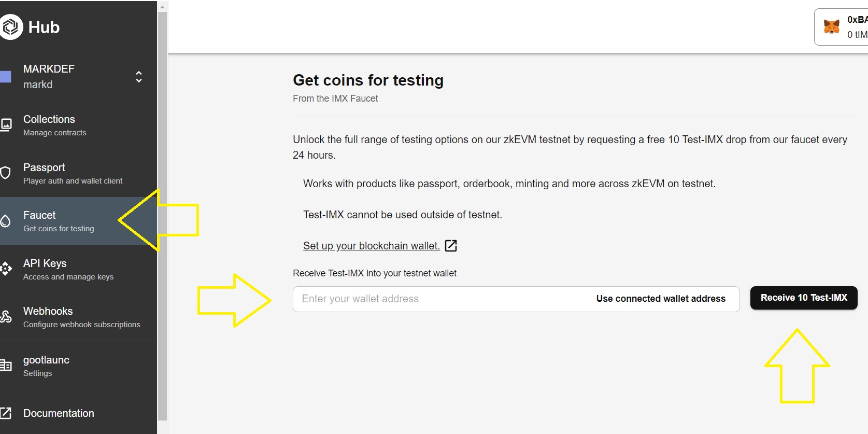Click the 'Get coins for testing' heading
This screenshot has height=434, width=868.
pyautogui.click(x=368, y=80)
